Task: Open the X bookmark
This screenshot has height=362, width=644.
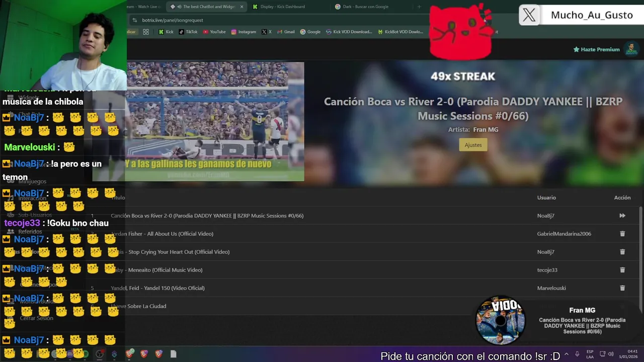Action: coord(267,32)
